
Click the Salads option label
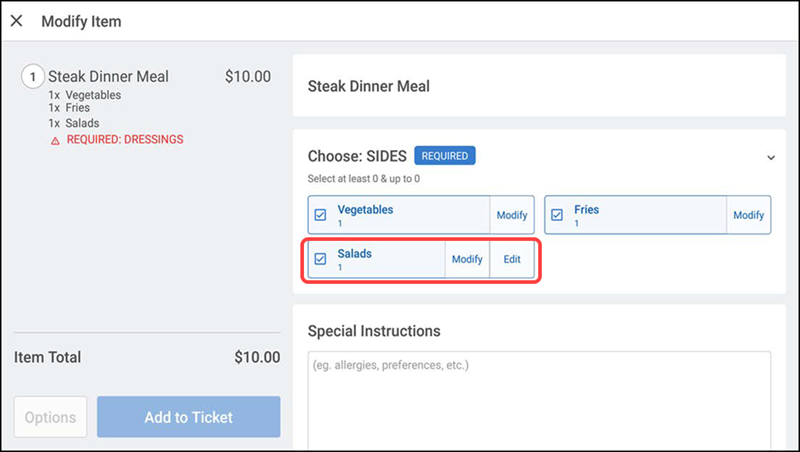point(355,254)
